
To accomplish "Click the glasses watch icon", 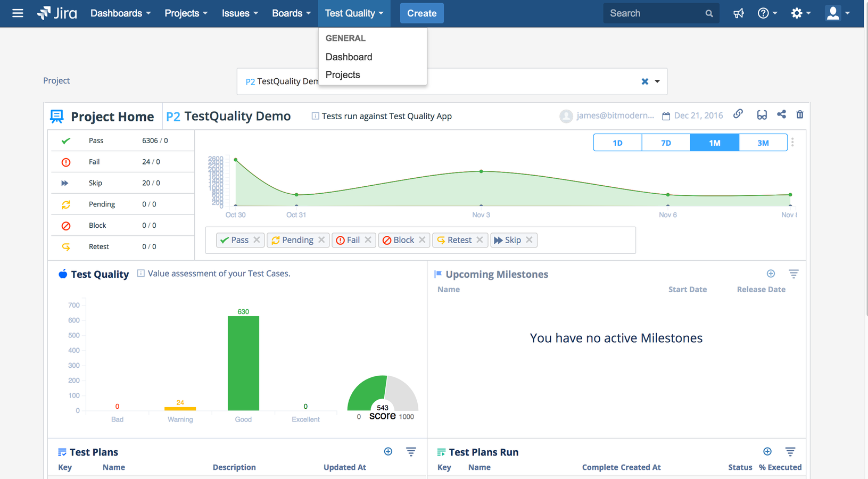I will 762,115.
